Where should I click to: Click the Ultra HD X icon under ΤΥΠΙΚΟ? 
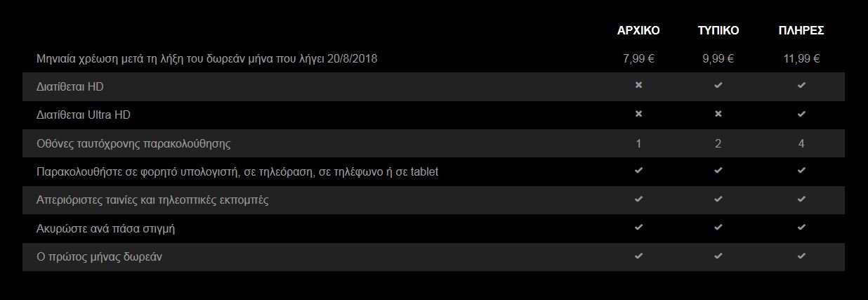tap(718, 114)
